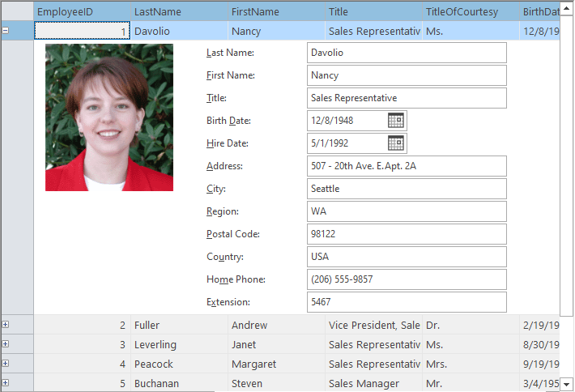This screenshot has height=392, width=575.
Task: Open the Birth Date calendar picker
Action: click(x=396, y=121)
